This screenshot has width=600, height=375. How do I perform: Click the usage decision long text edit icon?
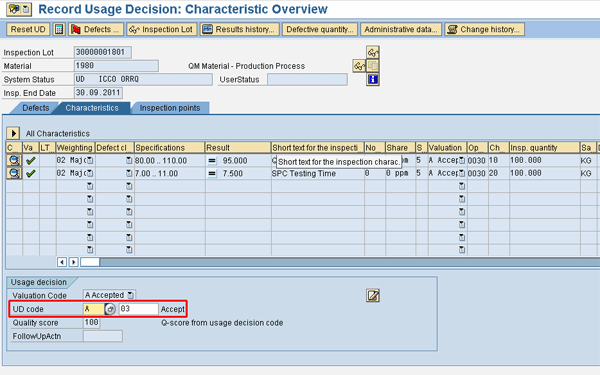coord(373,295)
